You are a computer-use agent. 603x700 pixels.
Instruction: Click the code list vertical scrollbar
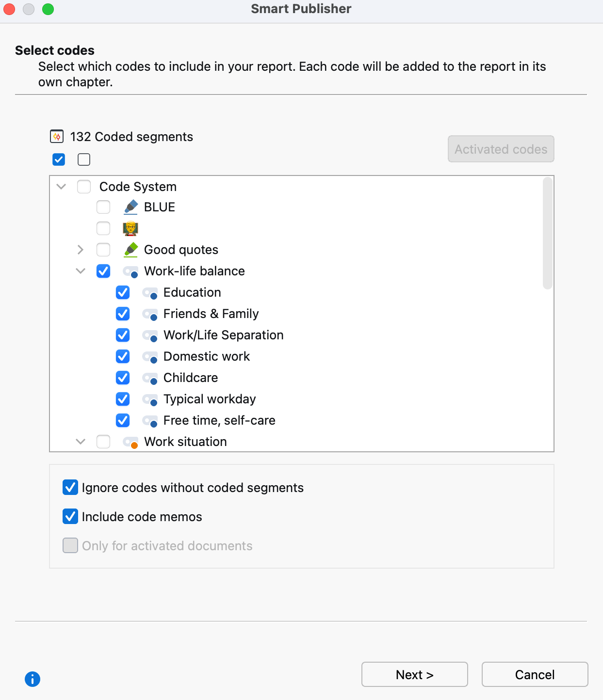click(x=547, y=234)
